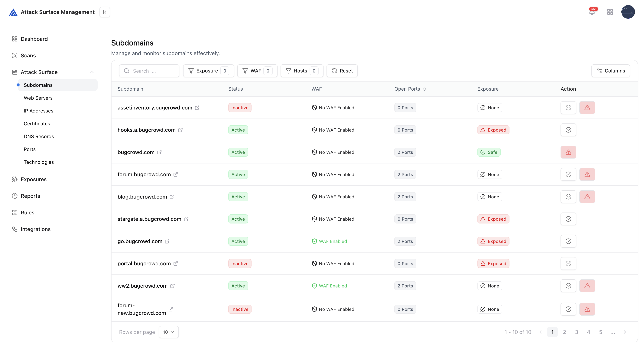Navigate to the Exposures section
Screen dimensions: 644x342
[x=34, y=179]
